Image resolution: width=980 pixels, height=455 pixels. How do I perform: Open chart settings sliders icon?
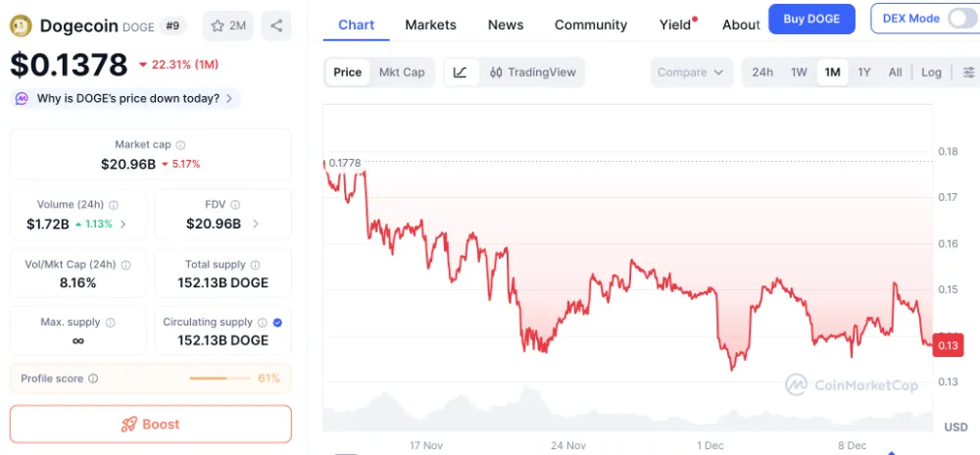[968, 73]
